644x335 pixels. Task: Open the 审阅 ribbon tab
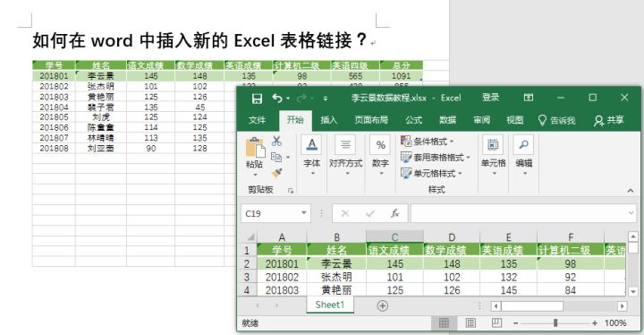(481, 120)
